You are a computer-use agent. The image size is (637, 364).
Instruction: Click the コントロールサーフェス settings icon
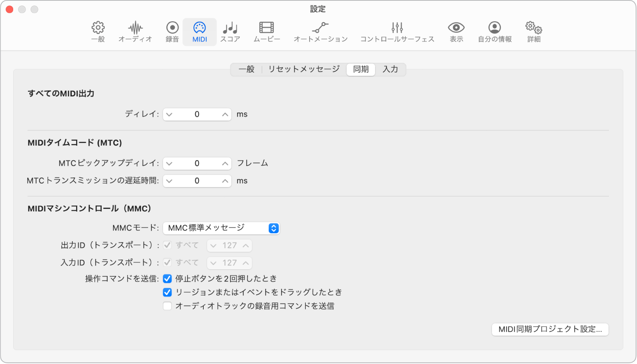[x=397, y=32]
